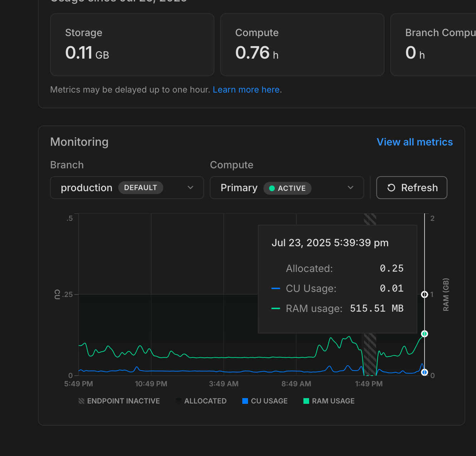Click the Compute 0.76 h card
This screenshot has width=476, height=456.
coord(302,45)
